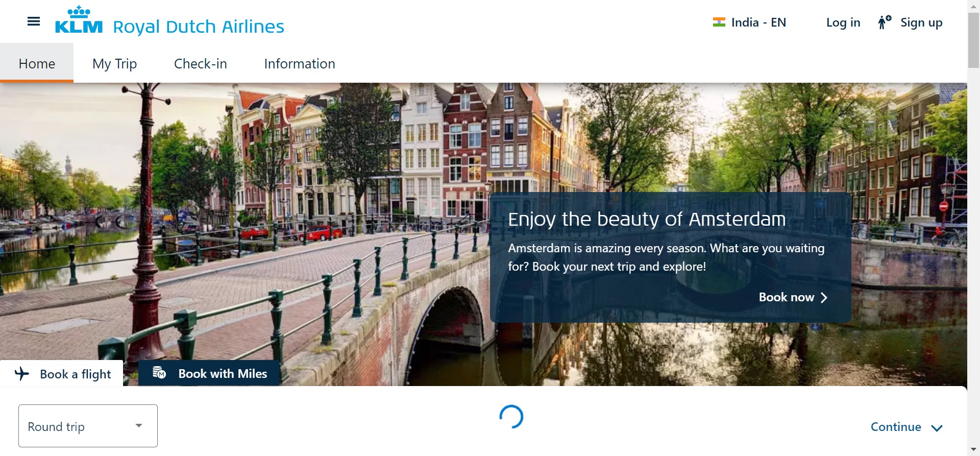Click the airplane icon on Book a flight
Viewport: 980px width, 456px height.
pos(22,374)
